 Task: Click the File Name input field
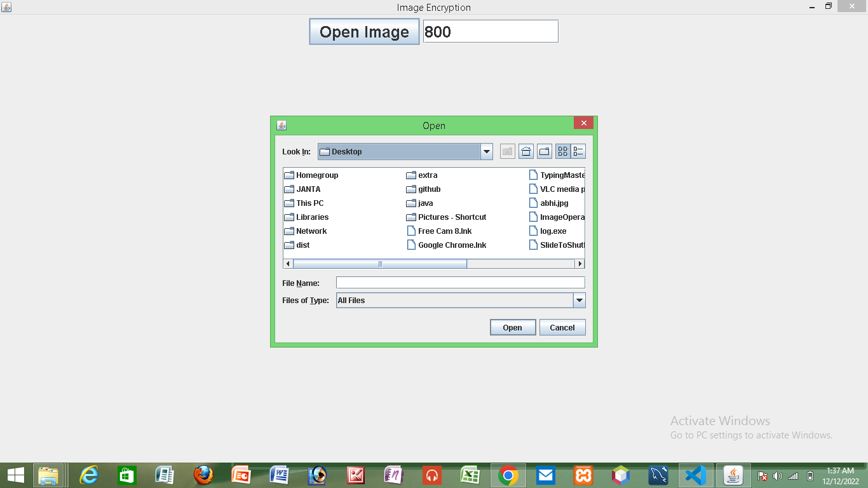click(x=459, y=282)
